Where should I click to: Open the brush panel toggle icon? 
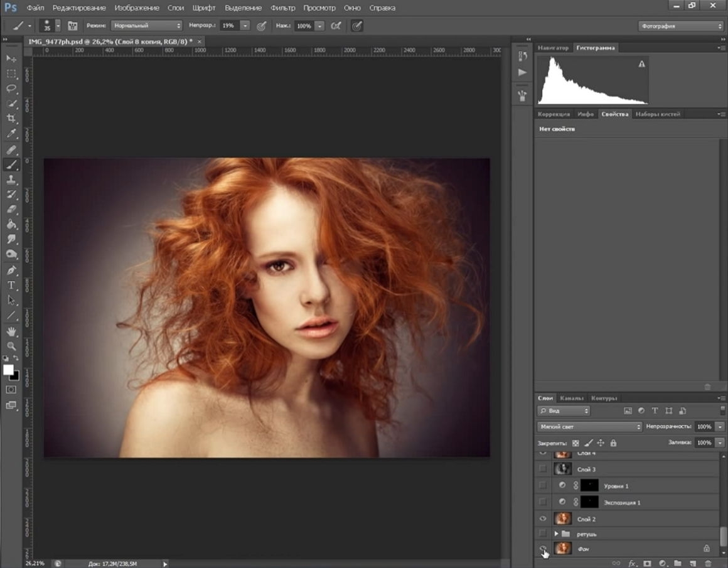(x=72, y=26)
